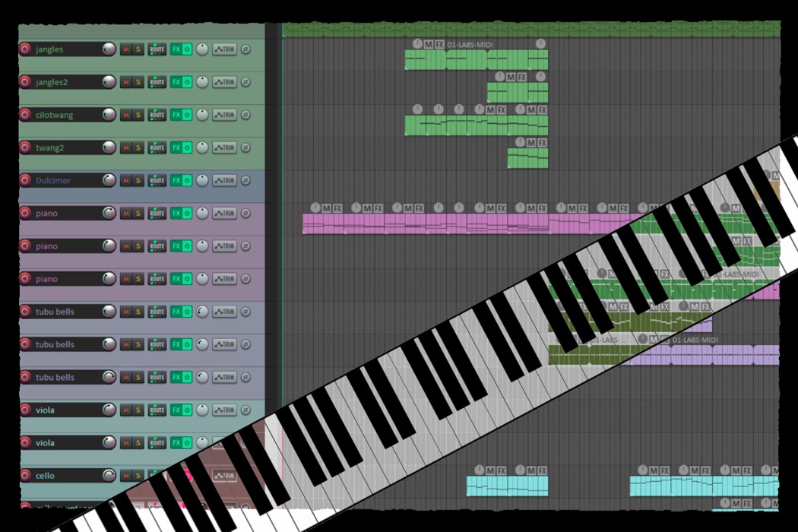This screenshot has width=798, height=532.
Task: Arm record on the cello track
Action: [x=25, y=476]
